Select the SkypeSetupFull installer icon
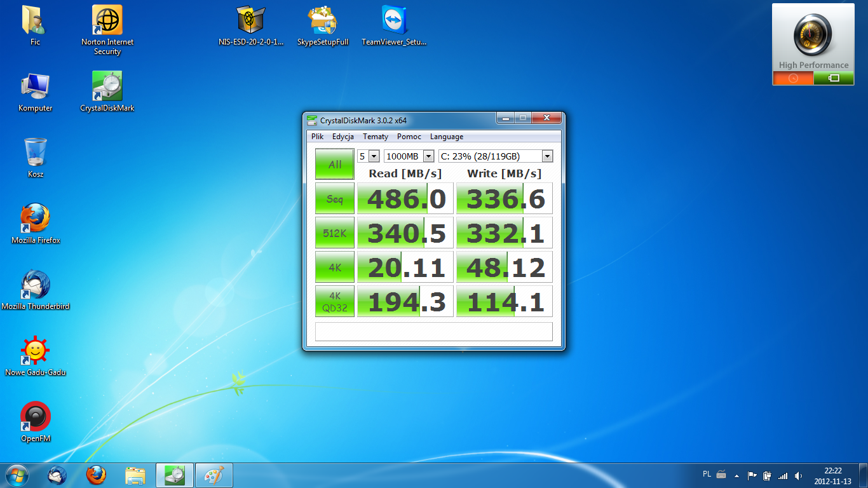Image resolution: width=868 pixels, height=488 pixels. coord(323,25)
